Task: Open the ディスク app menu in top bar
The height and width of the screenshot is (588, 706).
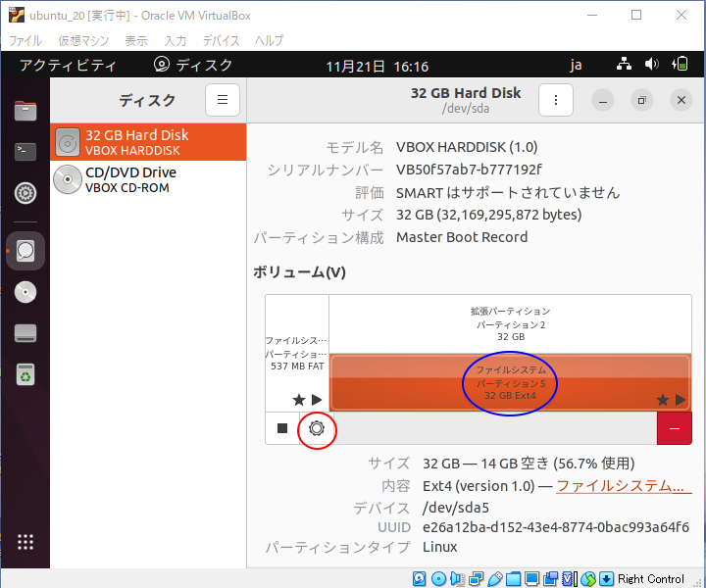Action: [x=193, y=66]
